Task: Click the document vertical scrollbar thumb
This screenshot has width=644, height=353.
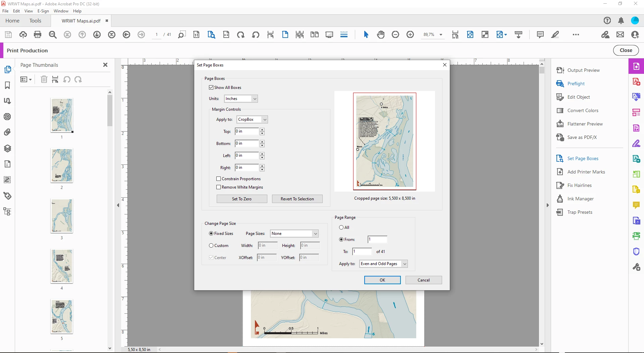Action: (x=542, y=70)
